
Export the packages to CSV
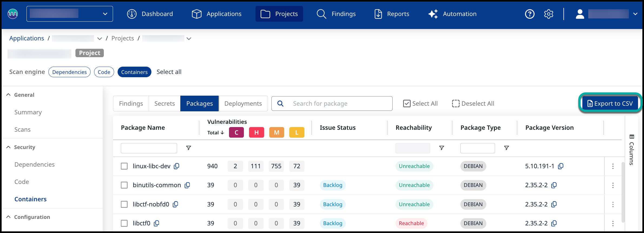coord(610,103)
